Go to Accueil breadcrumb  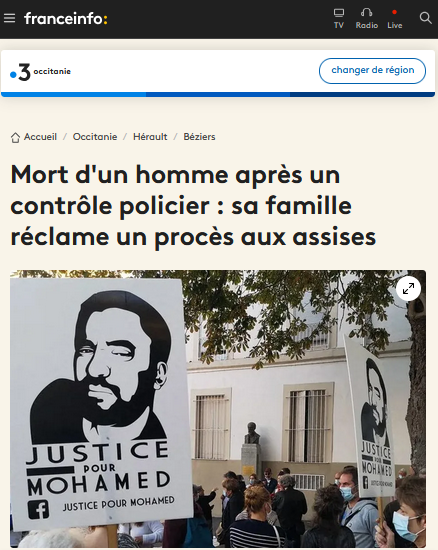pos(40,137)
